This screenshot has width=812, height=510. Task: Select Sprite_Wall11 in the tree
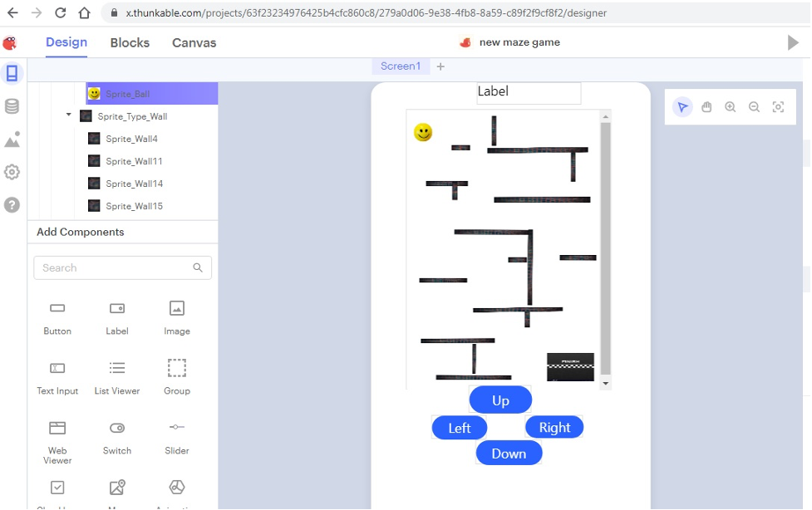click(134, 161)
